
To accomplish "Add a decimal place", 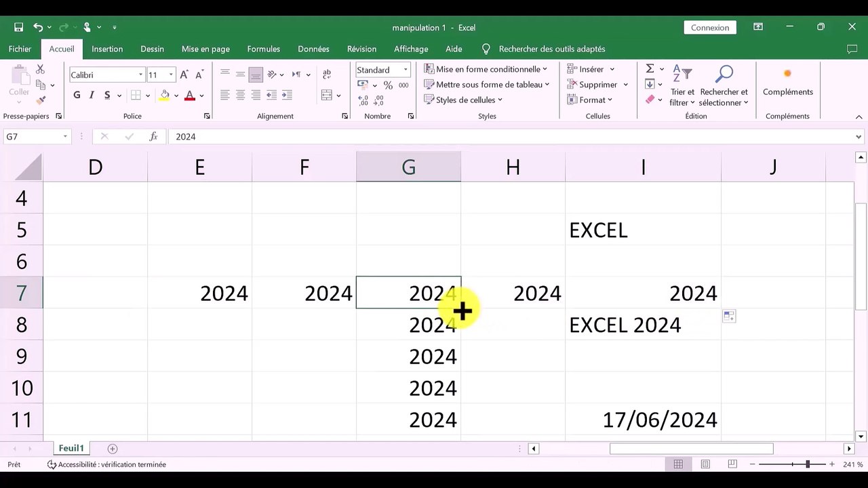I will (x=363, y=100).
